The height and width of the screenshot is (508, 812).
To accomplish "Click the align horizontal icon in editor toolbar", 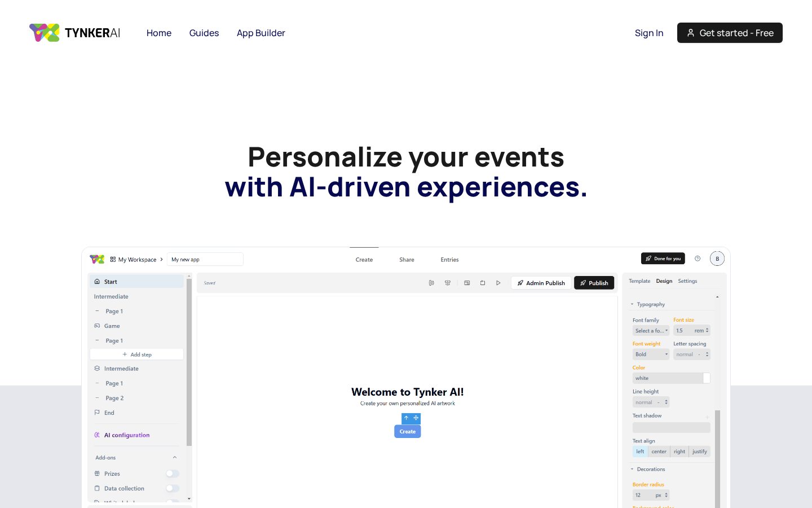I will 431,283.
